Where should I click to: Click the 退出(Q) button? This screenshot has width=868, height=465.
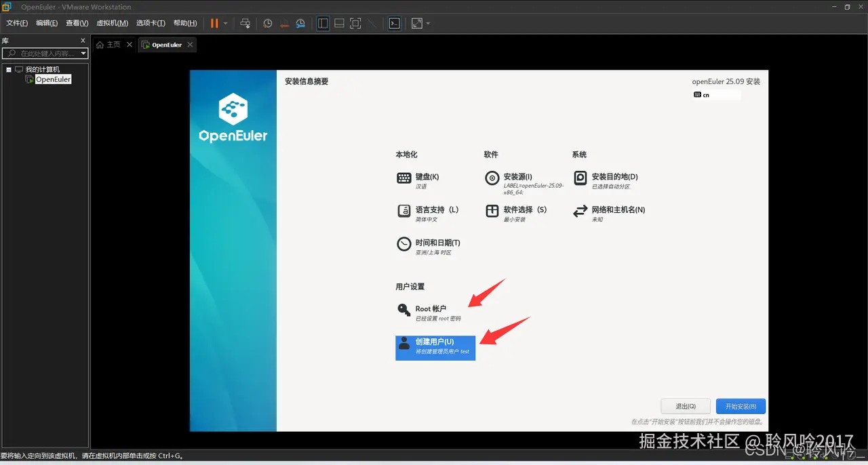point(686,406)
